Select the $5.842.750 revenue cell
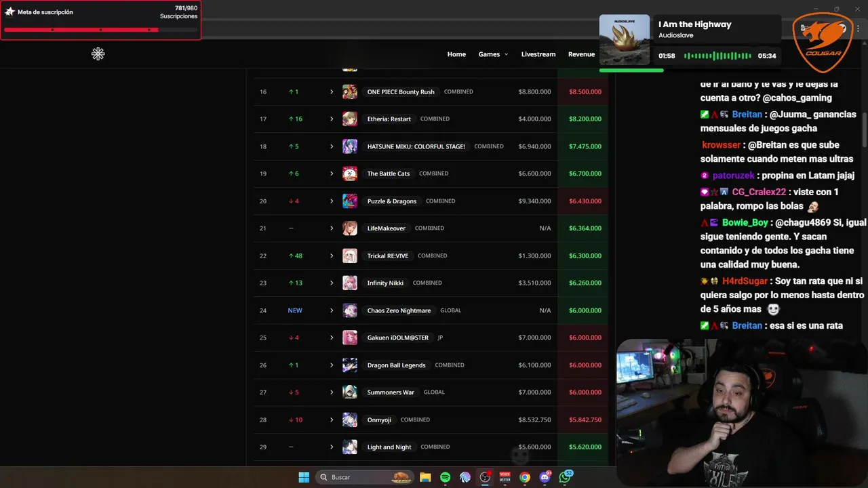 585,420
